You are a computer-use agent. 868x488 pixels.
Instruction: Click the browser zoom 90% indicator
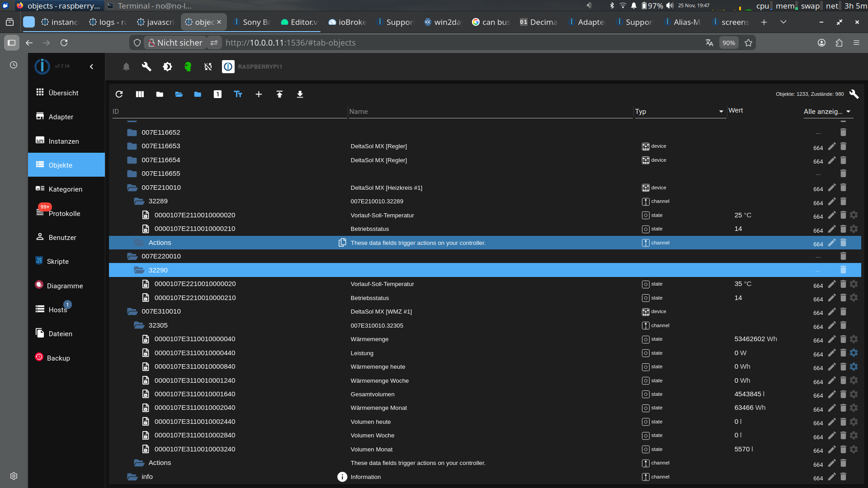click(x=728, y=42)
